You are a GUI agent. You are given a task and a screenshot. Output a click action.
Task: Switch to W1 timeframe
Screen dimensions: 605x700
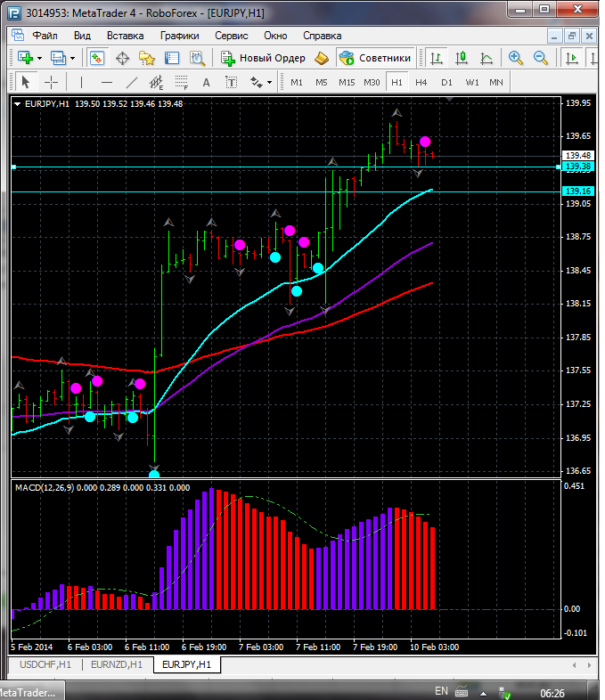click(472, 82)
